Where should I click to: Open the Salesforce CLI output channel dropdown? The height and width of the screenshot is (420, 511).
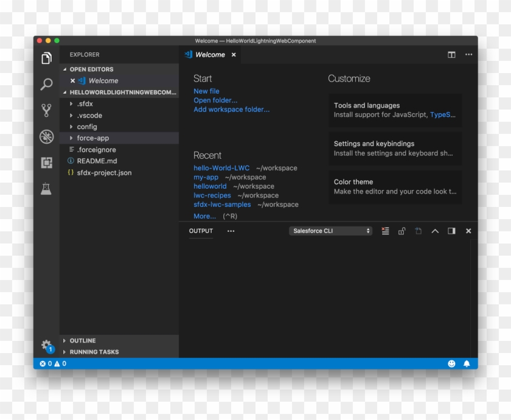[x=330, y=231]
